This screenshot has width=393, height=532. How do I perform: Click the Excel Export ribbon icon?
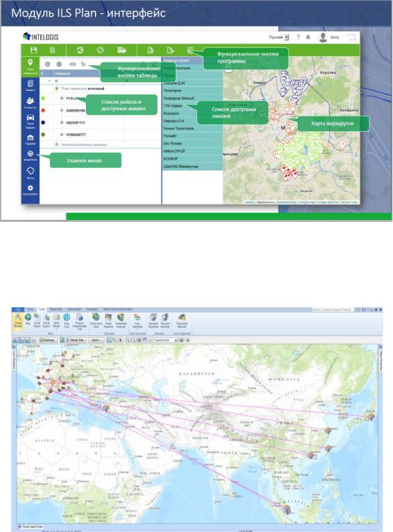click(46, 320)
